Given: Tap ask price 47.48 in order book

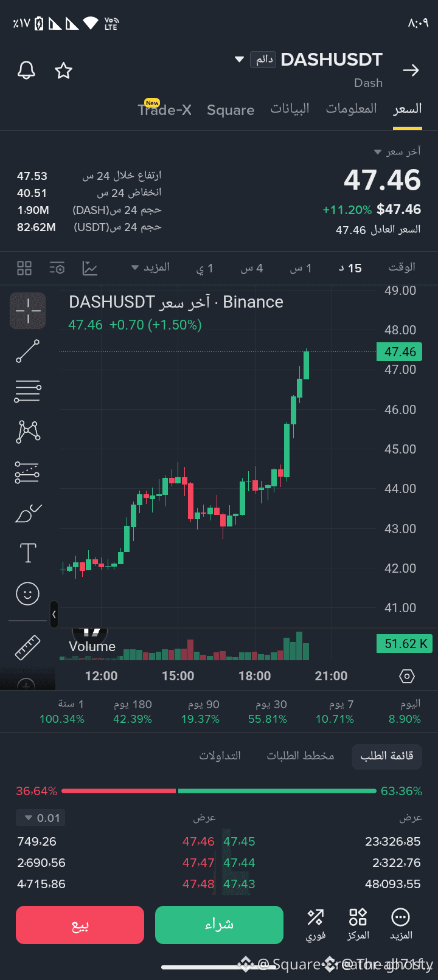Looking at the screenshot, I should pyautogui.click(x=198, y=885).
